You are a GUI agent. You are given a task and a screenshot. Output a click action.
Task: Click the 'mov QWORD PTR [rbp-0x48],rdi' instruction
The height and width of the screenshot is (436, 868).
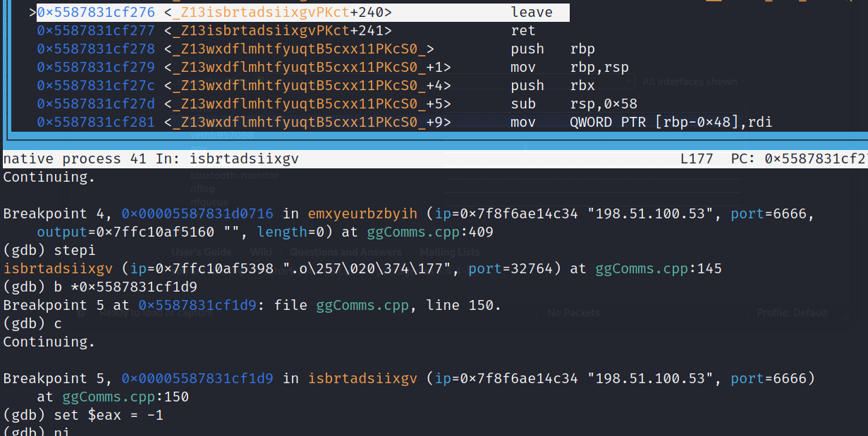[x=642, y=122]
